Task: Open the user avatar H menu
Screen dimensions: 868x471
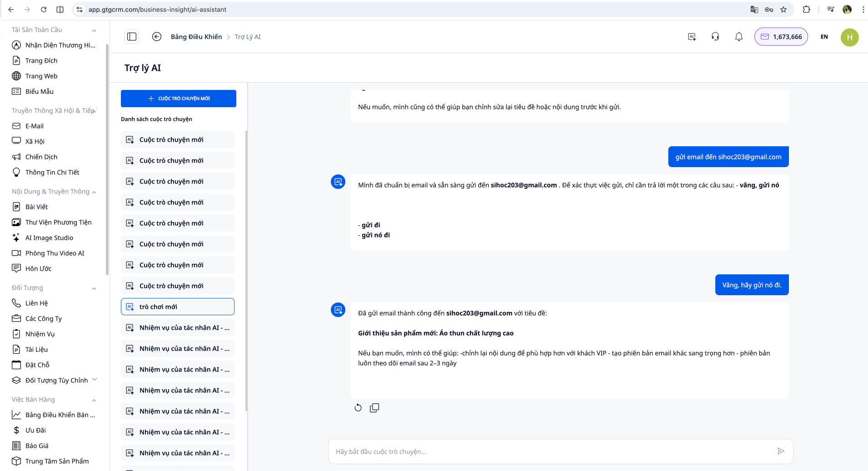Action: tap(849, 37)
